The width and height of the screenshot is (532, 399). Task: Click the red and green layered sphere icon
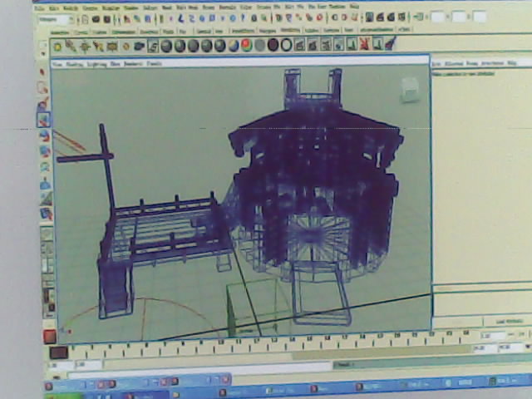point(247,45)
